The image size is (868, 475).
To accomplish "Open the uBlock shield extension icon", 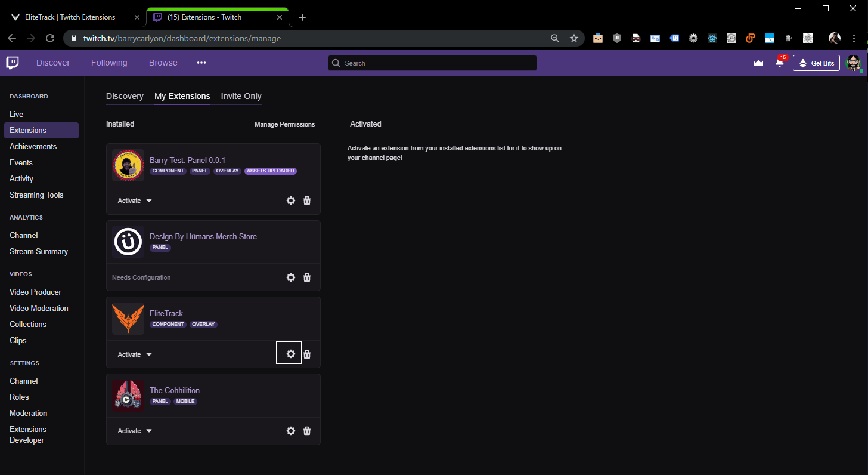I will pyautogui.click(x=617, y=38).
